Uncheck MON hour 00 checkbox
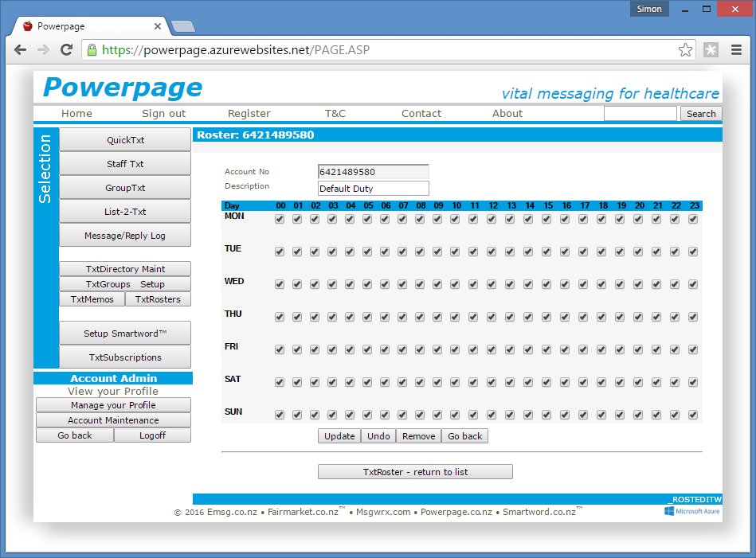The width and height of the screenshot is (756, 558). pos(280,219)
